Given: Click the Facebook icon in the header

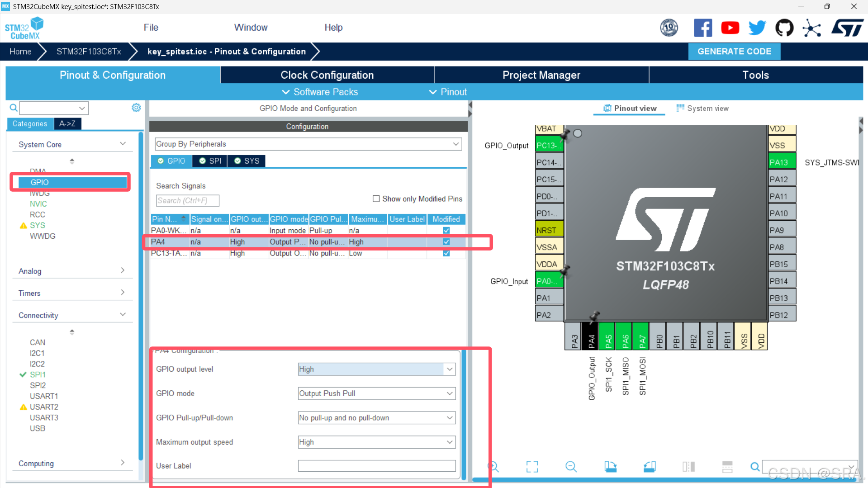Looking at the screenshot, I should [x=703, y=28].
